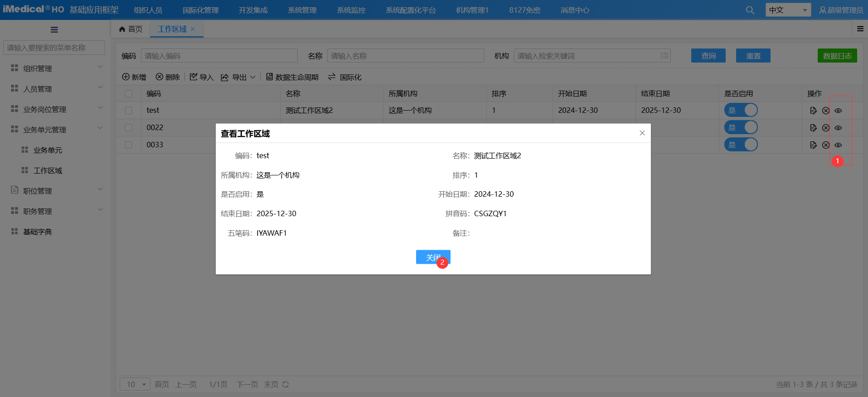Click the 数据生命周期 toolbar icon

pyautogui.click(x=269, y=77)
